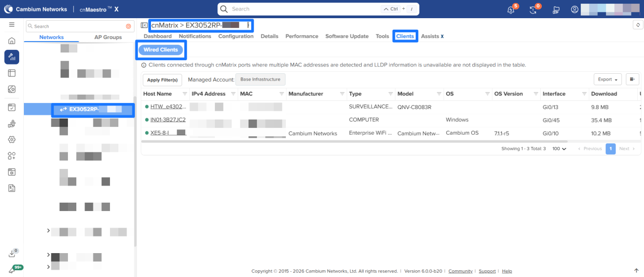Open the Home icon in left sidebar
This screenshot has height=277, width=644.
coord(11,41)
